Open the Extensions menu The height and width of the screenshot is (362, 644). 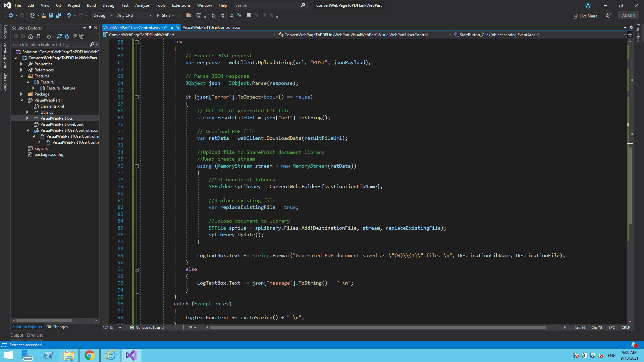pyautogui.click(x=181, y=5)
